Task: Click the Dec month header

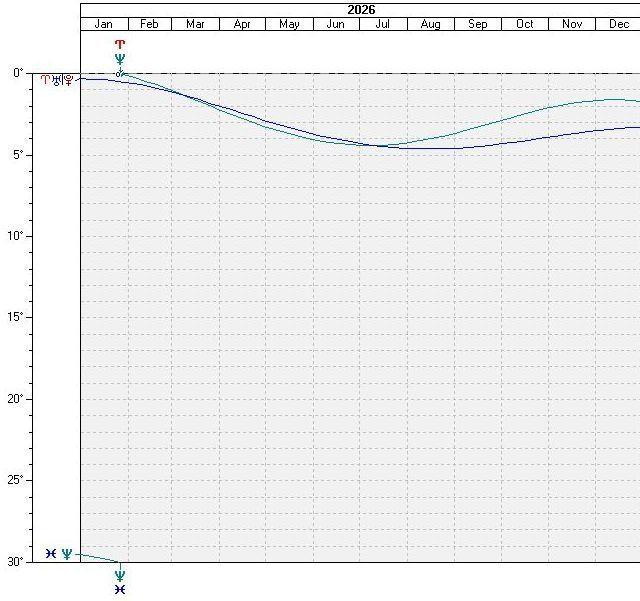Action: pos(619,24)
